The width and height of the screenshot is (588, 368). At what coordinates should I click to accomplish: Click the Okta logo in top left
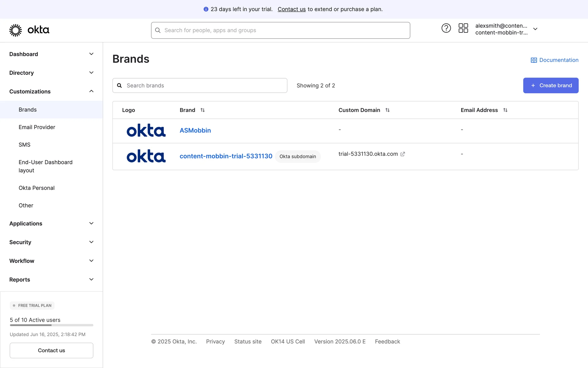pos(29,30)
